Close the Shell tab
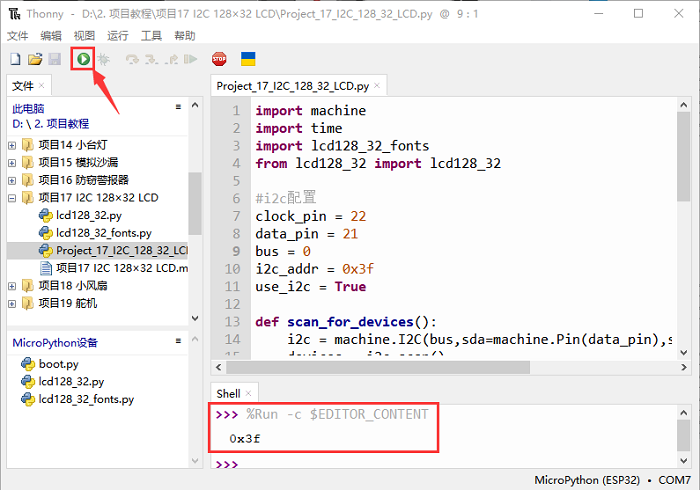 249,394
